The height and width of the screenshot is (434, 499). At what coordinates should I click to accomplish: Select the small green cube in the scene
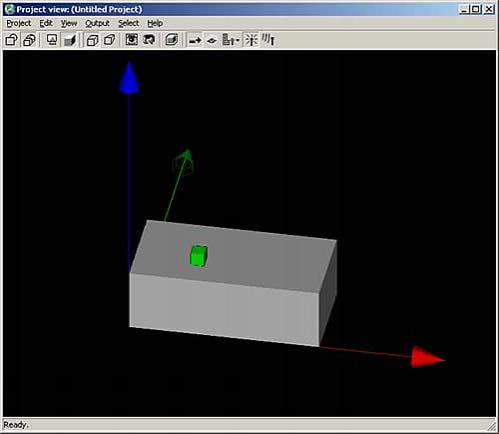[x=199, y=256]
